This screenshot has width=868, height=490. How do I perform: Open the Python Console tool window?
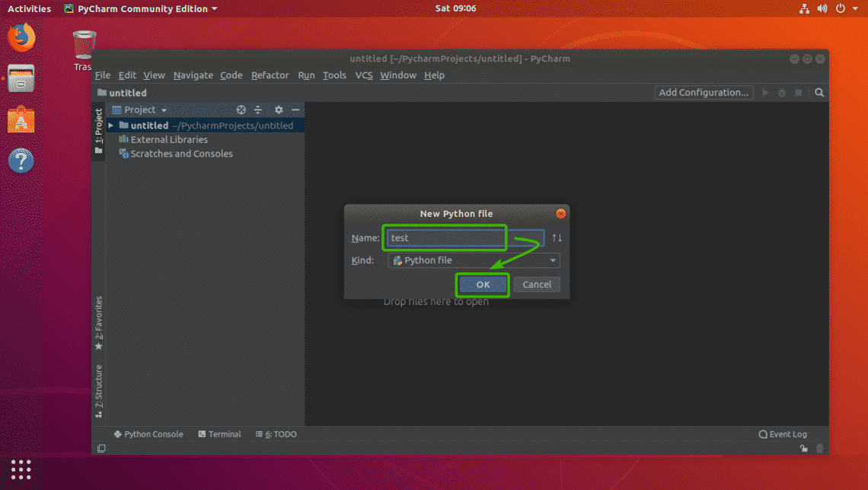[x=148, y=434]
